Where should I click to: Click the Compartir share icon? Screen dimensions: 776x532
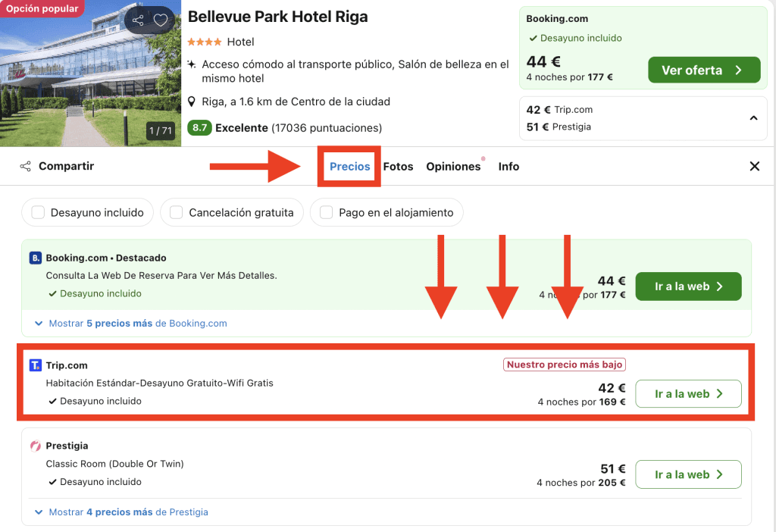[x=26, y=167]
